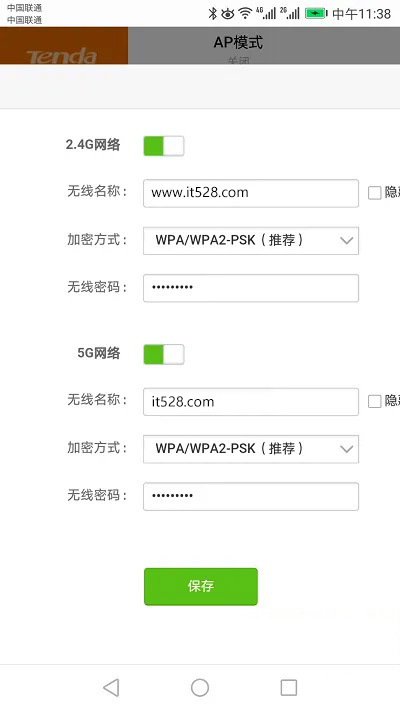Open 2.4G 加密方式 WPA/WPA2-PSK dropdown
Viewport: 400px width, 711px height.
tap(251, 240)
